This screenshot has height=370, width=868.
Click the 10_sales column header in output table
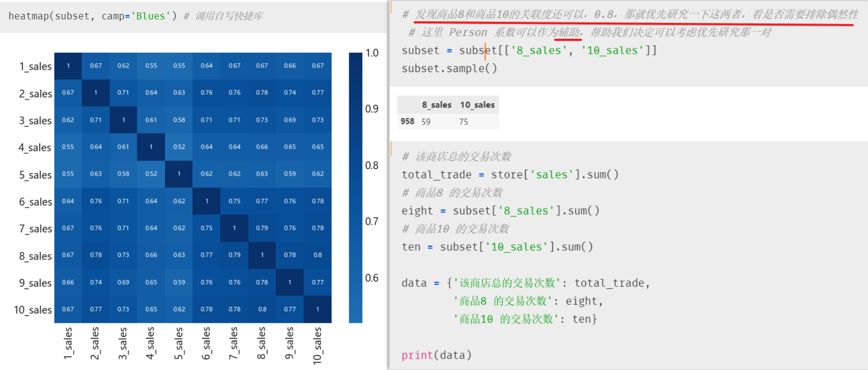(477, 105)
